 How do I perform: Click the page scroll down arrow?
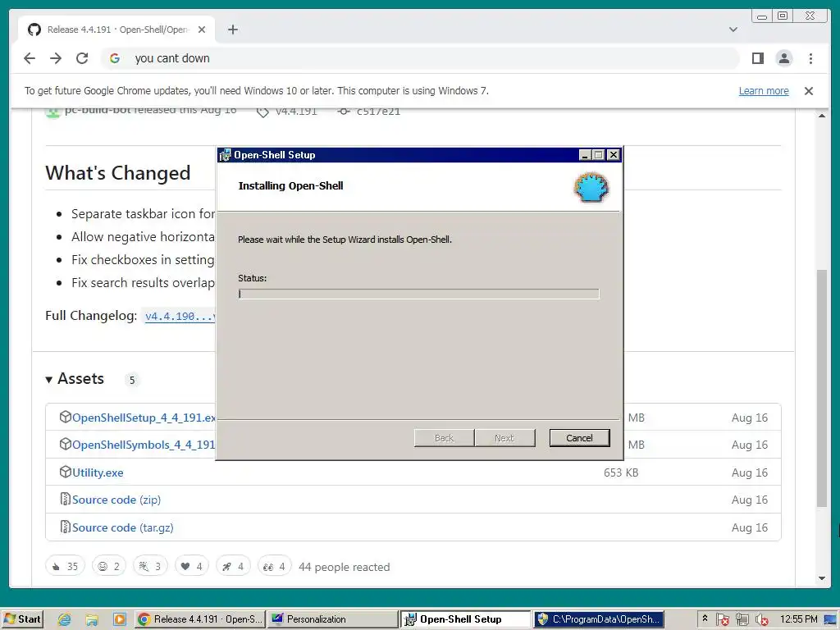pos(822,578)
